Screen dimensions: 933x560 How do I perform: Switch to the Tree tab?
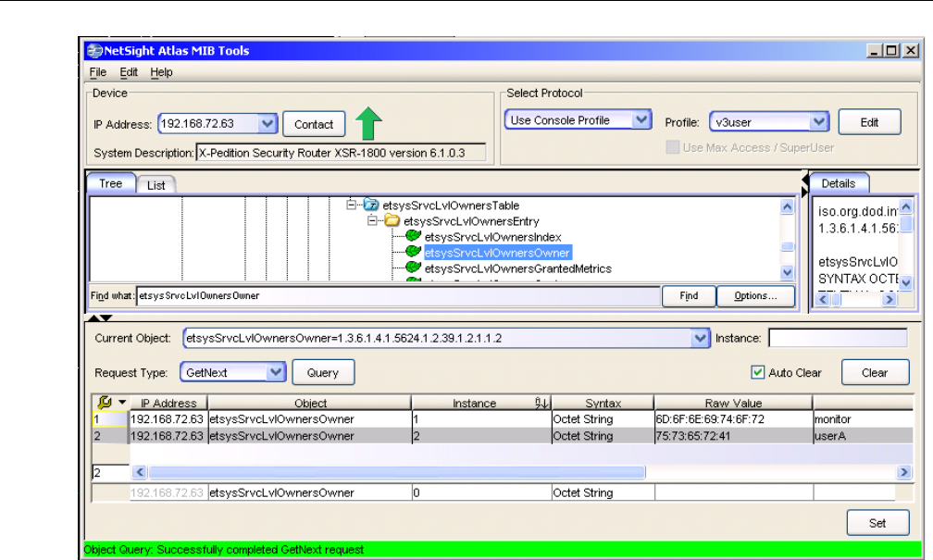[x=111, y=183]
